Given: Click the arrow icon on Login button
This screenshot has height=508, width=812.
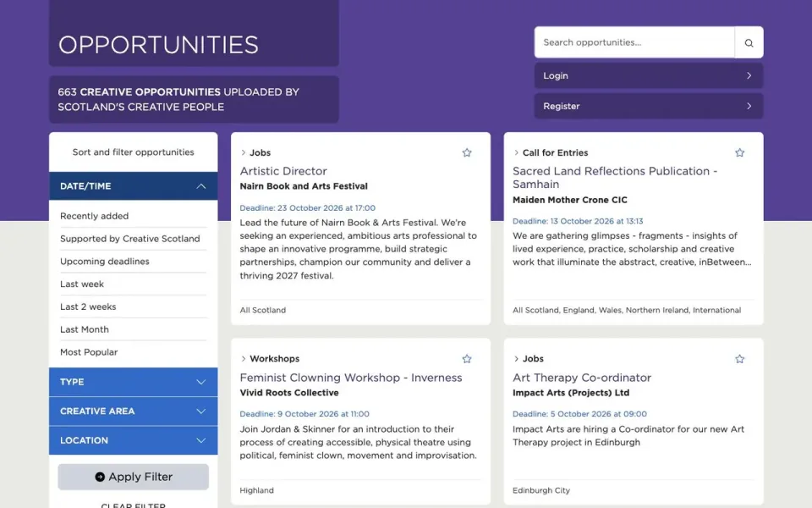Looking at the screenshot, I should [749, 75].
